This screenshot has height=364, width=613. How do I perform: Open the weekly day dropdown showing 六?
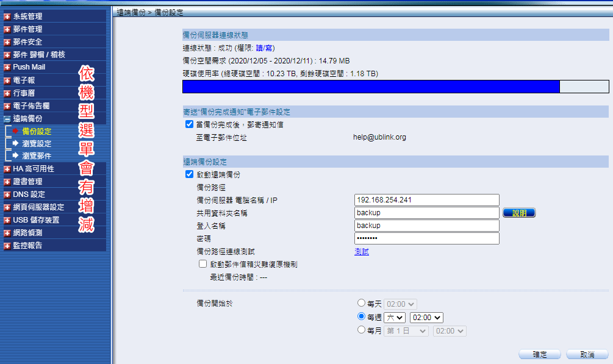pyautogui.click(x=395, y=317)
